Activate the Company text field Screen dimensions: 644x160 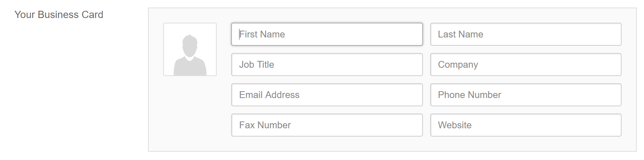526,65
